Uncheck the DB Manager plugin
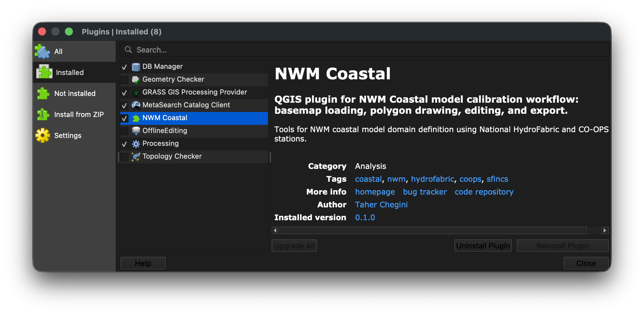This screenshot has height=315, width=644. (x=124, y=67)
